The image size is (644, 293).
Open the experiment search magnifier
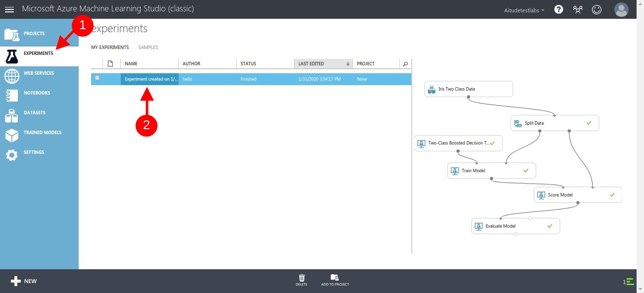tap(405, 63)
